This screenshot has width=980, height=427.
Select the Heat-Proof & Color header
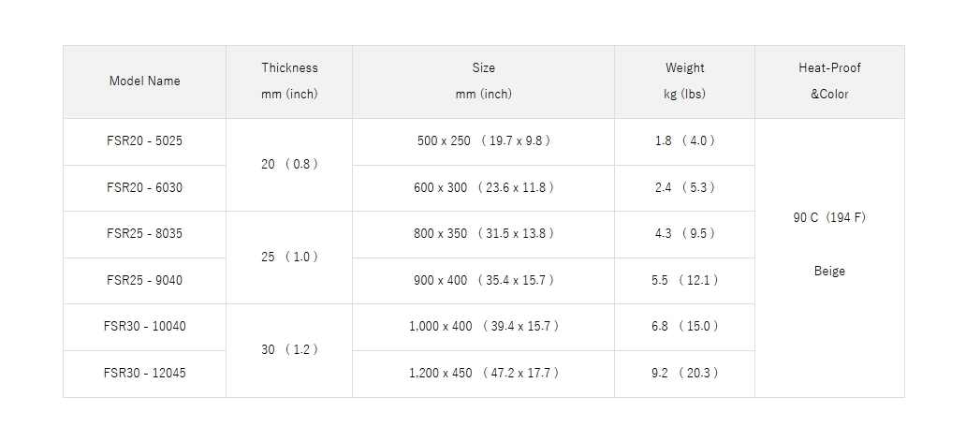click(x=829, y=81)
